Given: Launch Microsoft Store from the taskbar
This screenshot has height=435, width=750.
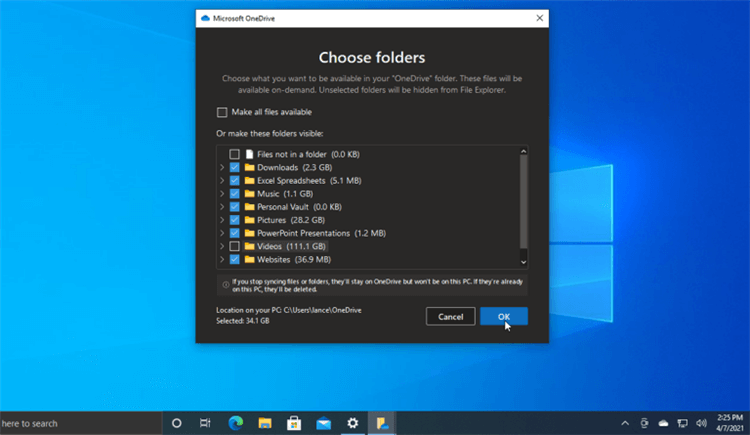Looking at the screenshot, I should click(x=293, y=422).
